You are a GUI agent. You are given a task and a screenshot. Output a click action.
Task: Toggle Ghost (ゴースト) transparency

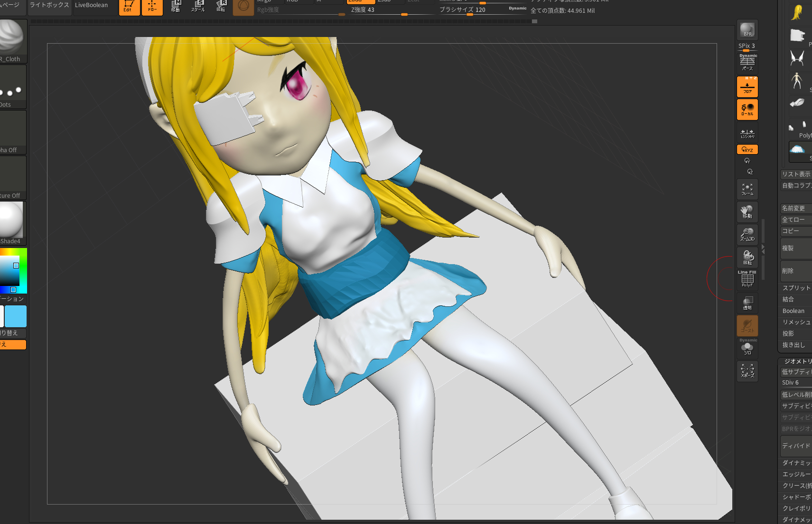click(747, 326)
